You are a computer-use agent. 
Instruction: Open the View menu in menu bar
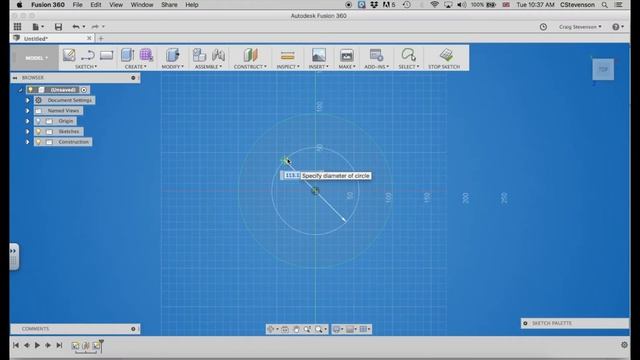click(116, 5)
